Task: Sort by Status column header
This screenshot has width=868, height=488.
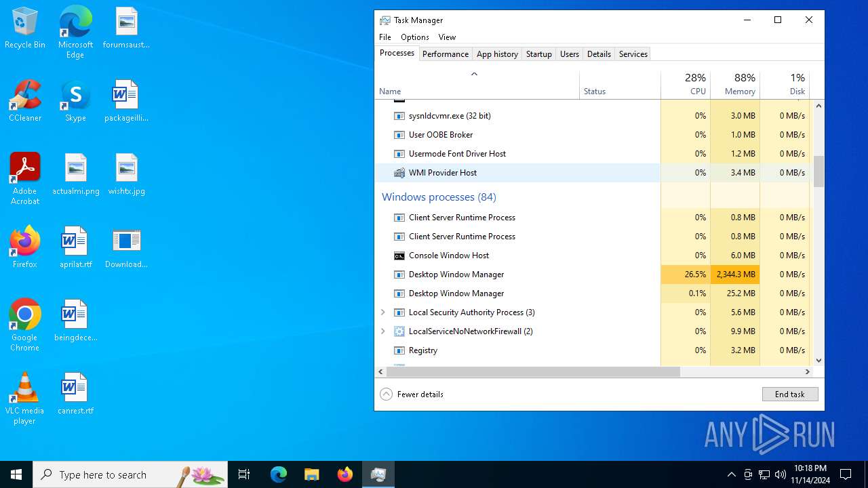Action: coord(620,84)
